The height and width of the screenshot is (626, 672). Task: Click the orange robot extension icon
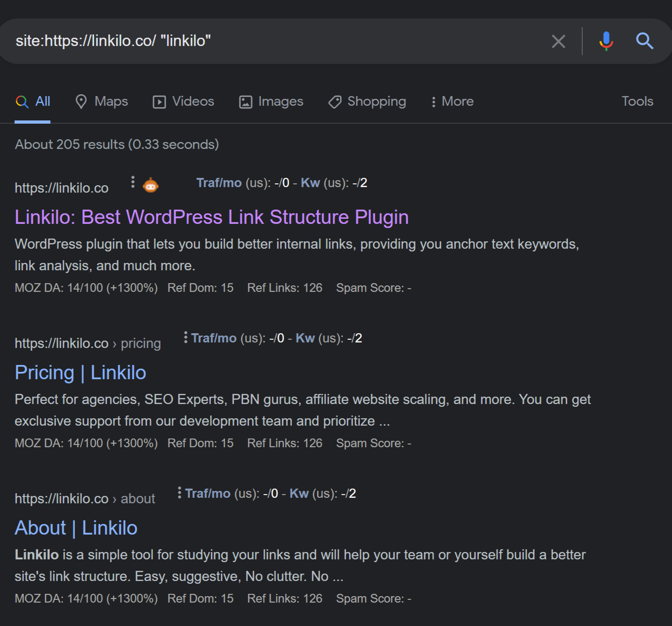pyautogui.click(x=151, y=185)
